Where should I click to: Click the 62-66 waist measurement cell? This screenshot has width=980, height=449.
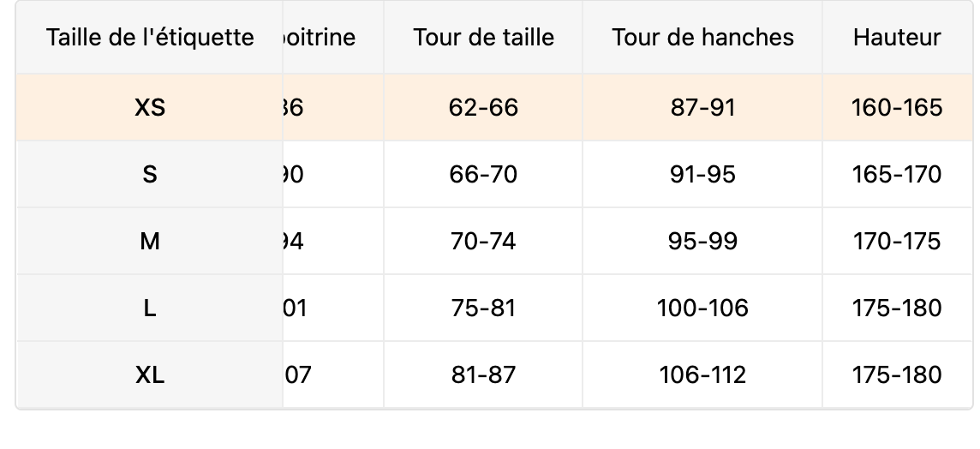(483, 108)
